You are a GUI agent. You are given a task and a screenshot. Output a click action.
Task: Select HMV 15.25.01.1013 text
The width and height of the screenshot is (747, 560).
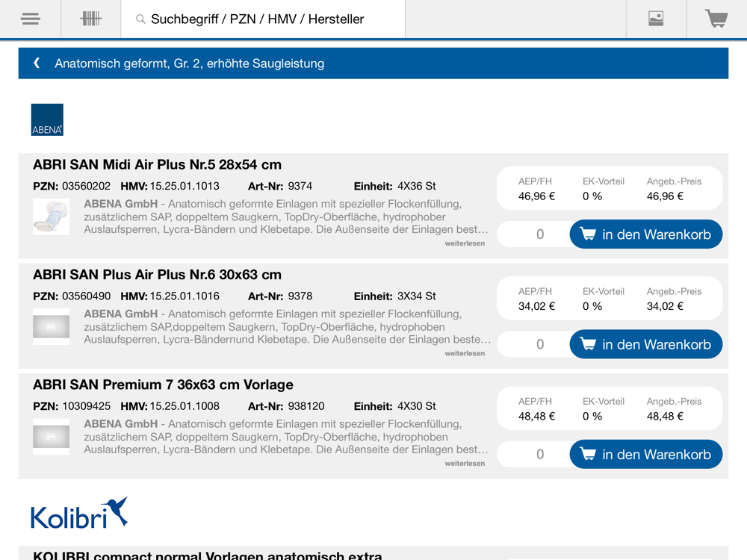pos(170,186)
